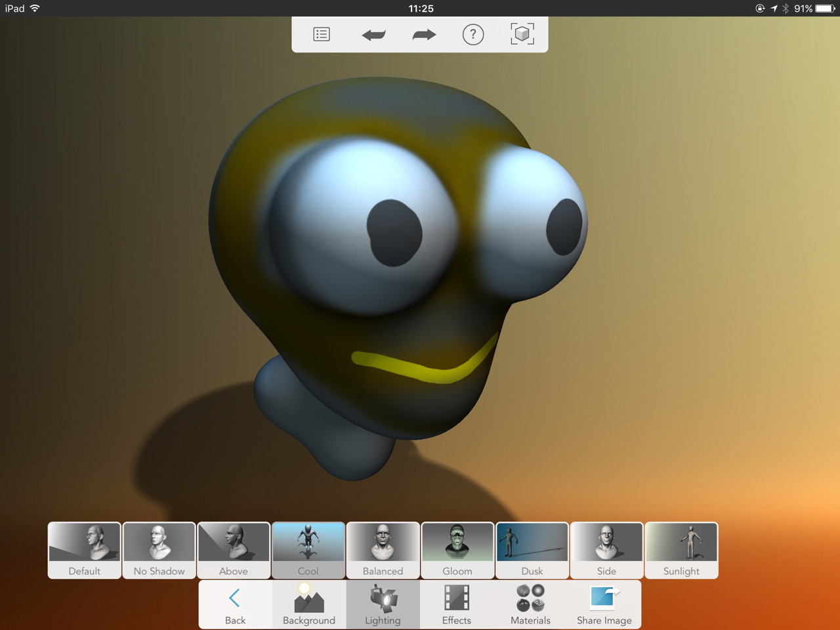The image size is (840, 630).
Task: Select the Lighting tab
Action: (x=383, y=604)
